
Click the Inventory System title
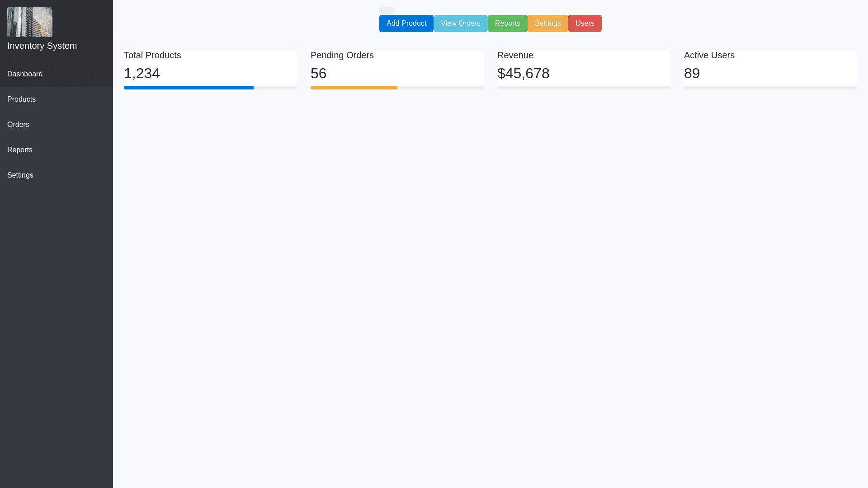[x=42, y=46]
